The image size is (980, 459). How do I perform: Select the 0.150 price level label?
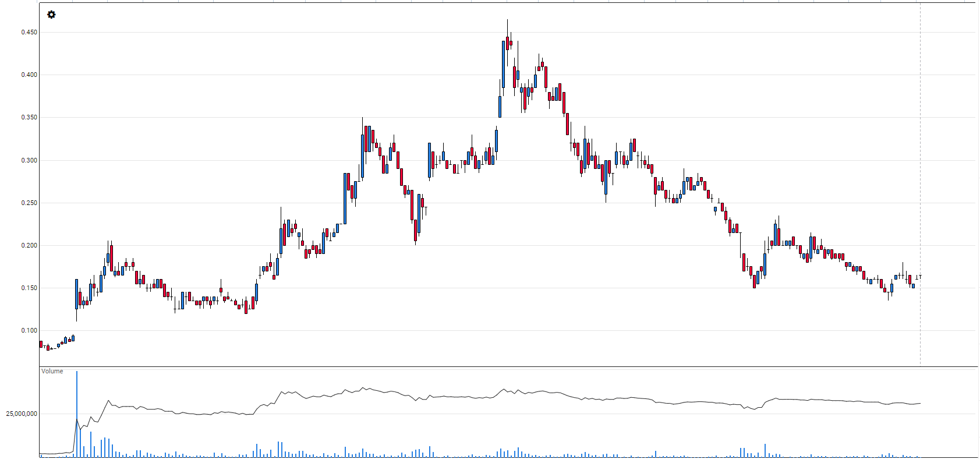(x=29, y=288)
